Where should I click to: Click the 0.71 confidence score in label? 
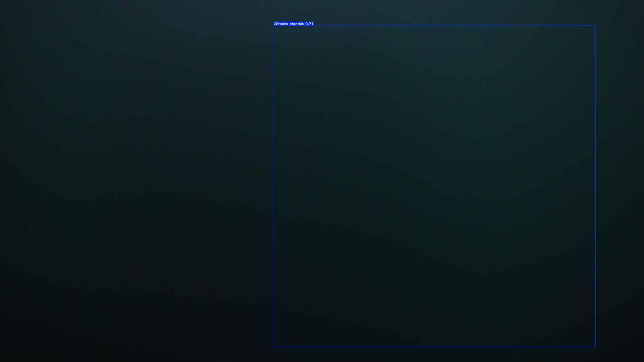click(x=309, y=24)
